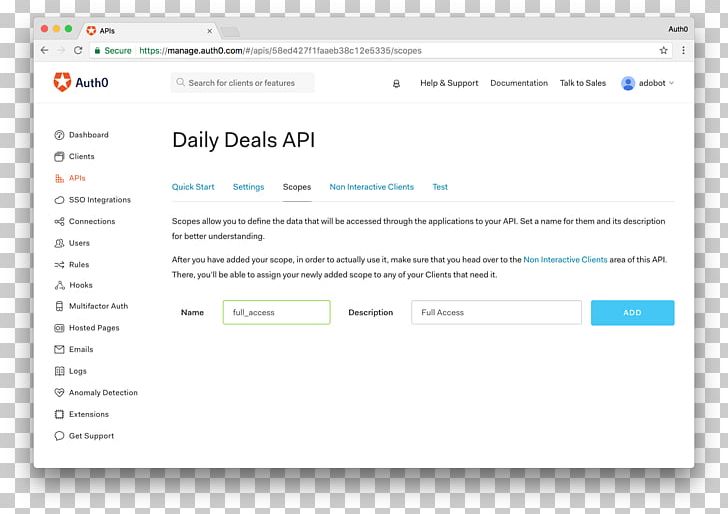Focus the Search for clients or features box
This screenshot has height=514, width=728.
(x=243, y=83)
